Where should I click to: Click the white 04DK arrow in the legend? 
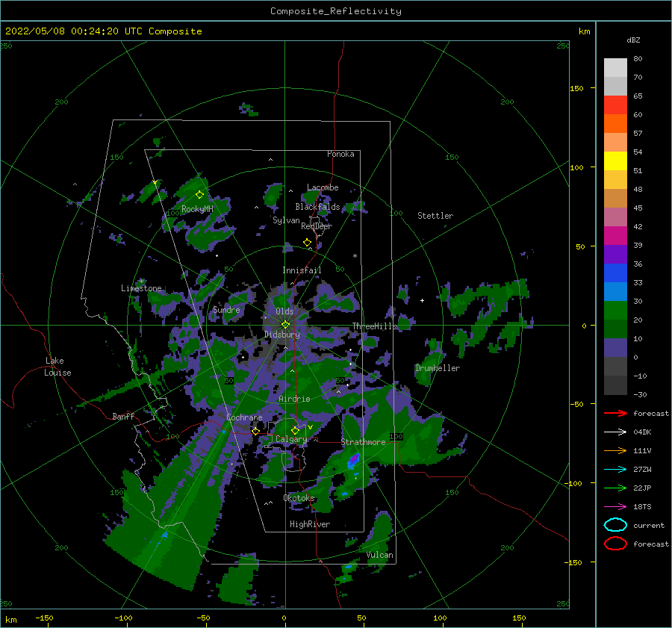click(x=615, y=432)
